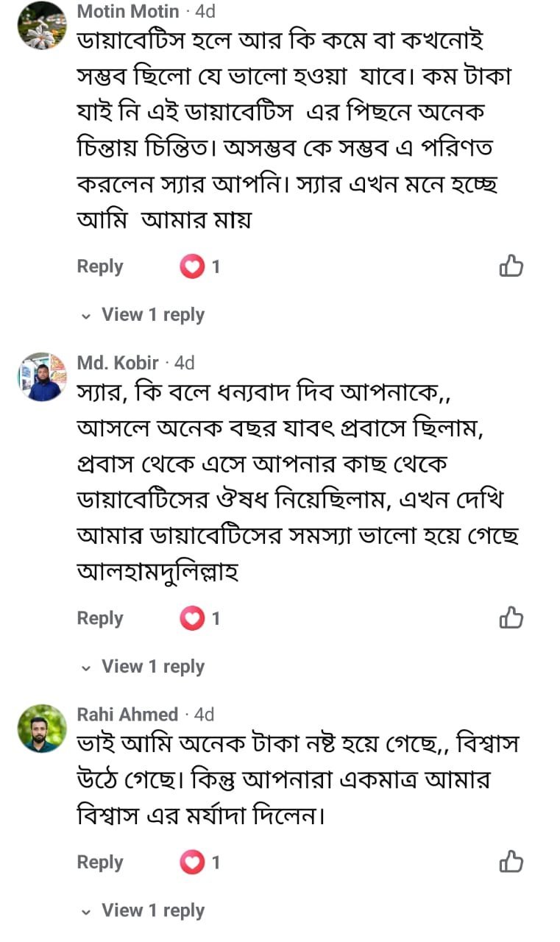Reply to Motin Motin's comment
Screen dimensions: 560x942
click(100, 266)
